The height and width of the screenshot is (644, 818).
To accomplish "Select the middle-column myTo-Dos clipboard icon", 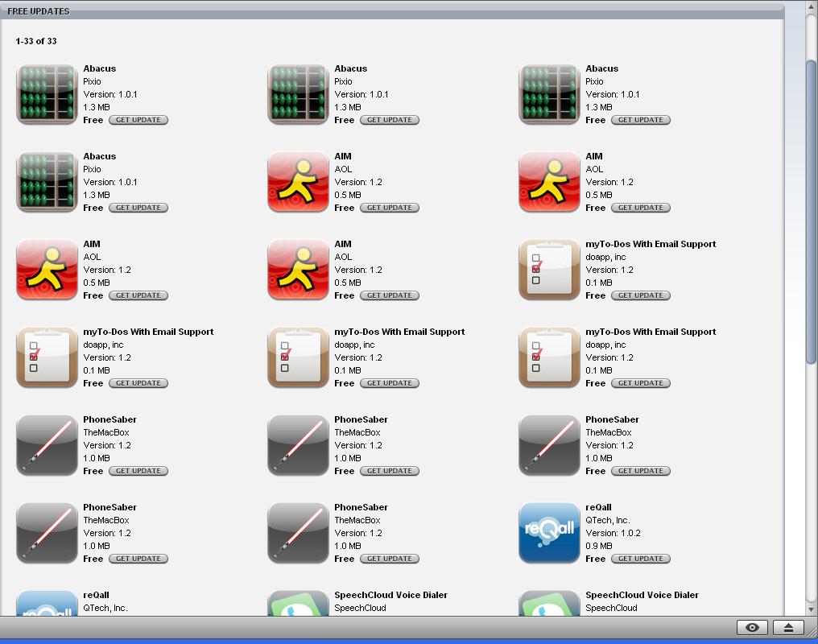I will click(x=298, y=357).
